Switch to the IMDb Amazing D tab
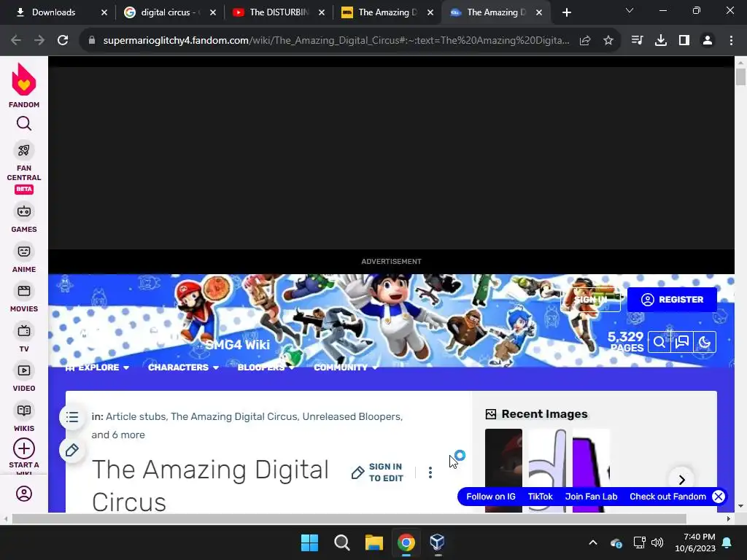747x560 pixels. click(x=387, y=13)
